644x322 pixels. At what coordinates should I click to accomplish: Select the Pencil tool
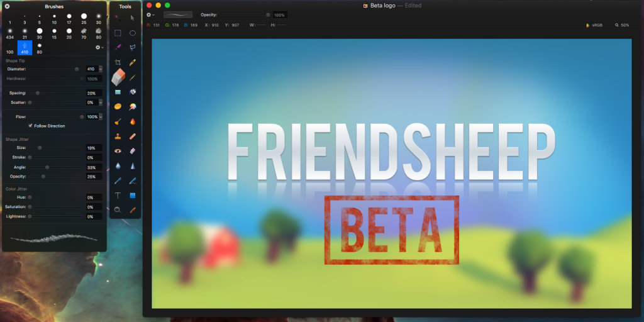[133, 62]
